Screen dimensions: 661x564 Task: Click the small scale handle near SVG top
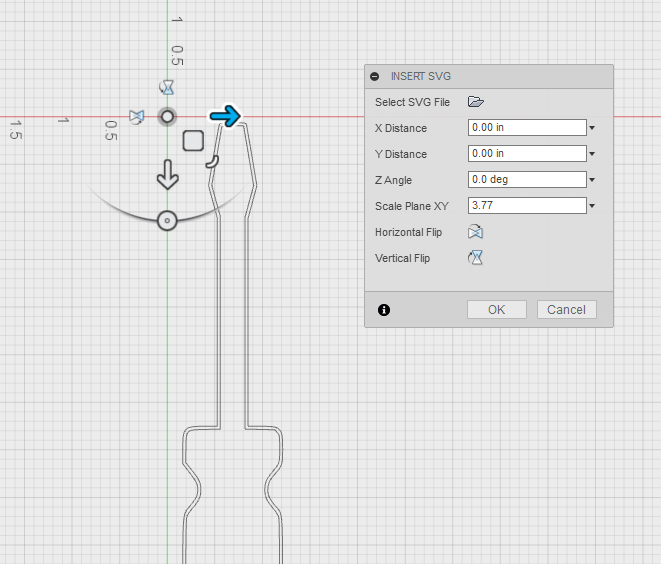(x=213, y=162)
